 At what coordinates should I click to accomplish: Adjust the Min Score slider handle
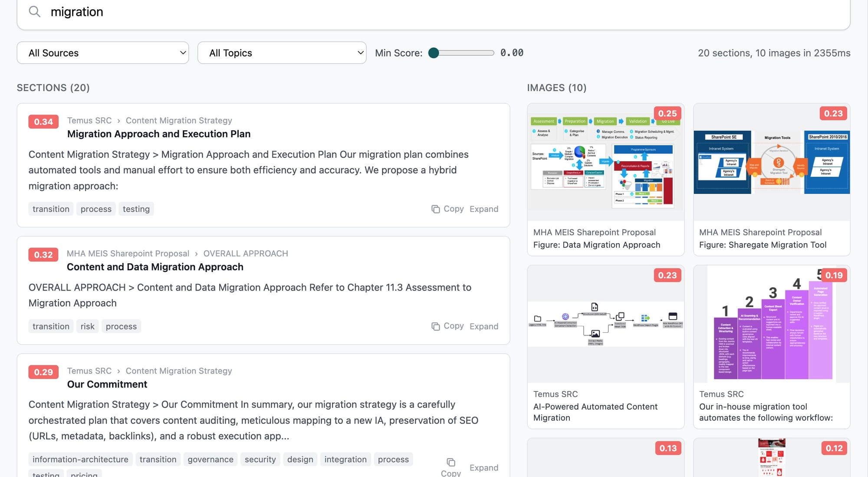pyautogui.click(x=434, y=53)
